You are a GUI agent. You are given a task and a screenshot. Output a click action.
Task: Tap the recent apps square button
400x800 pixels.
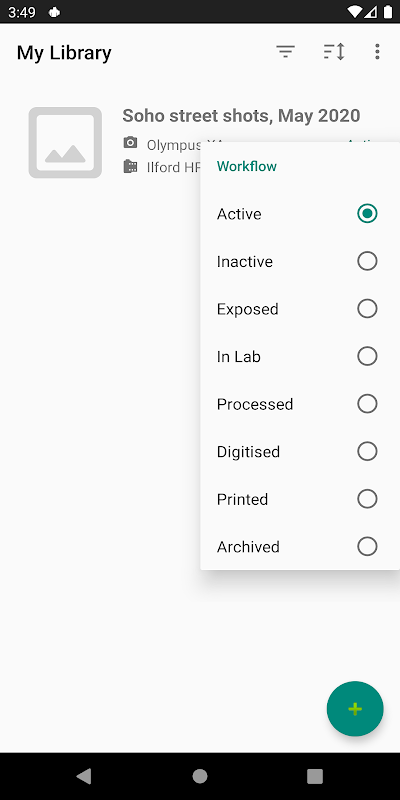(x=315, y=776)
